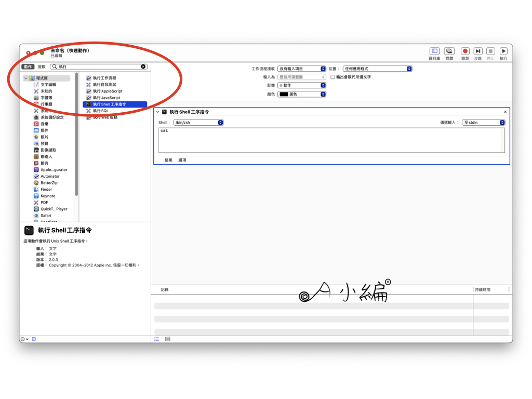This screenshot has width=532, height=399.
Task: Toggle 輸出會取代所選文字 checkbox
Action: 333,77
